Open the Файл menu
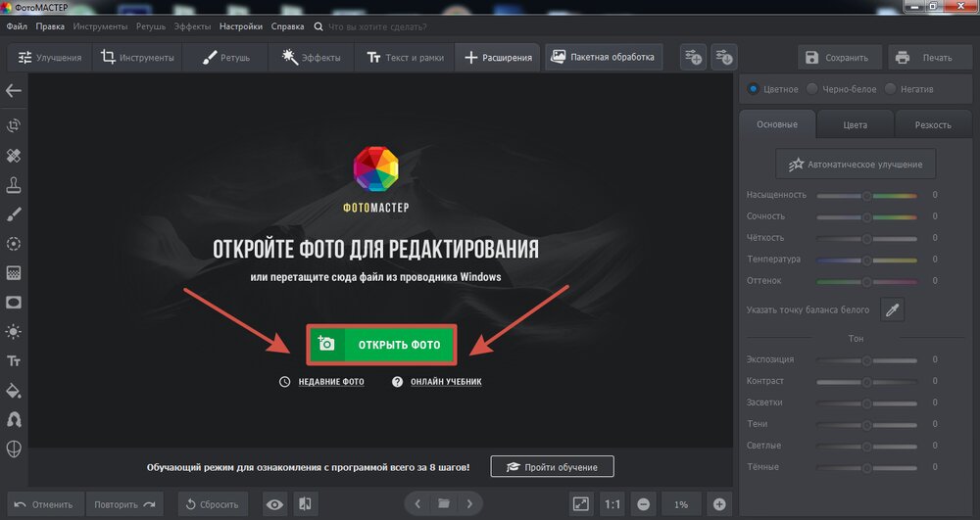The width and height of the screenshot is (980, 520). (17, 26)
